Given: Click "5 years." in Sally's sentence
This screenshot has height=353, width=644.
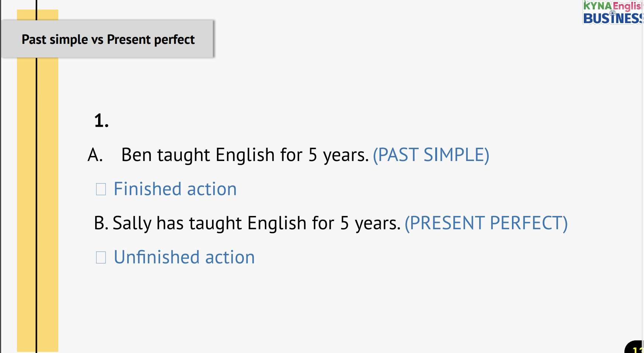Looking at the screenshot, I should tap(370, 223).
